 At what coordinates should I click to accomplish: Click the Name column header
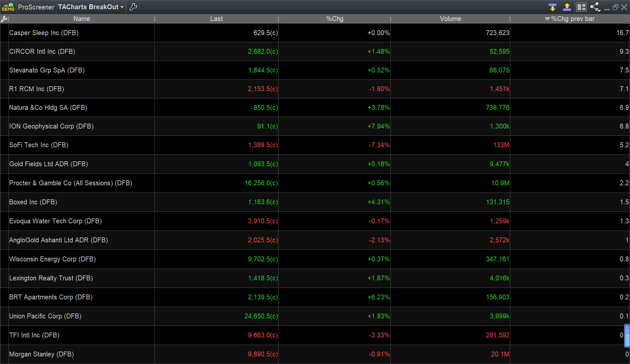(x=81, y=19)
